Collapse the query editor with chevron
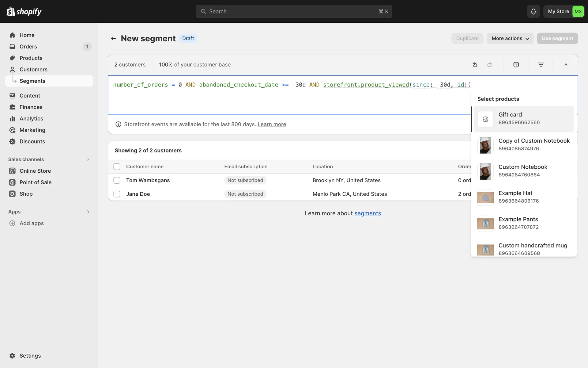The height and width of the screenshot is (368, 588). tap(566, 65)
